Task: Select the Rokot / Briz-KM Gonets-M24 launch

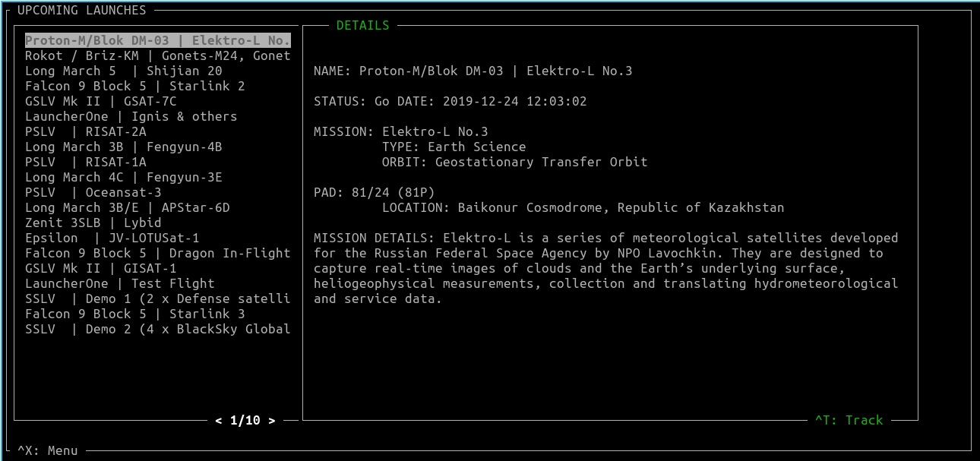Action: point(158,55)
